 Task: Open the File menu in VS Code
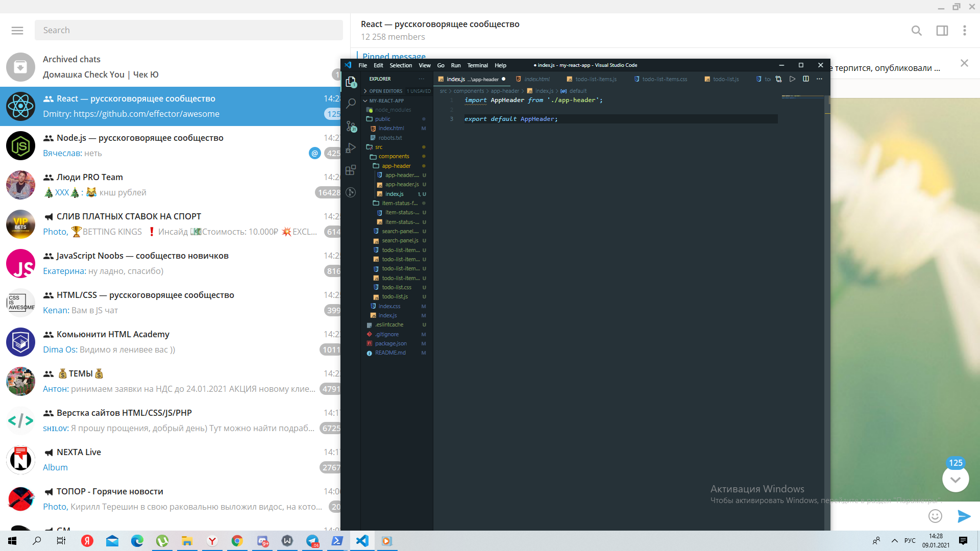click(363, 65)
